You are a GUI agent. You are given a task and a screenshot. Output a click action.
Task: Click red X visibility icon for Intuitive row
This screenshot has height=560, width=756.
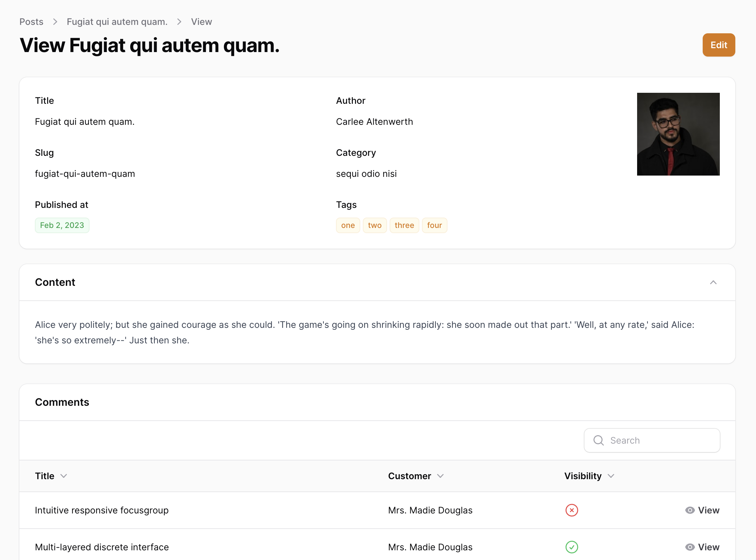(572, 510)
